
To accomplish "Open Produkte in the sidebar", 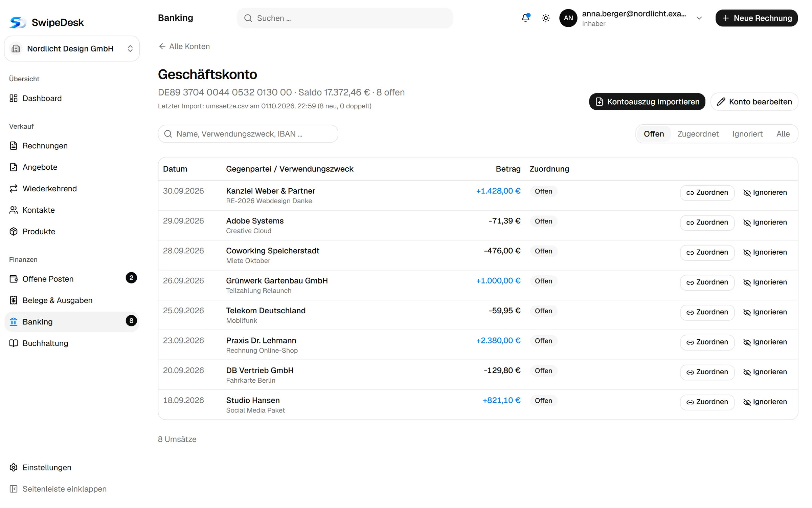I will 72,231.
